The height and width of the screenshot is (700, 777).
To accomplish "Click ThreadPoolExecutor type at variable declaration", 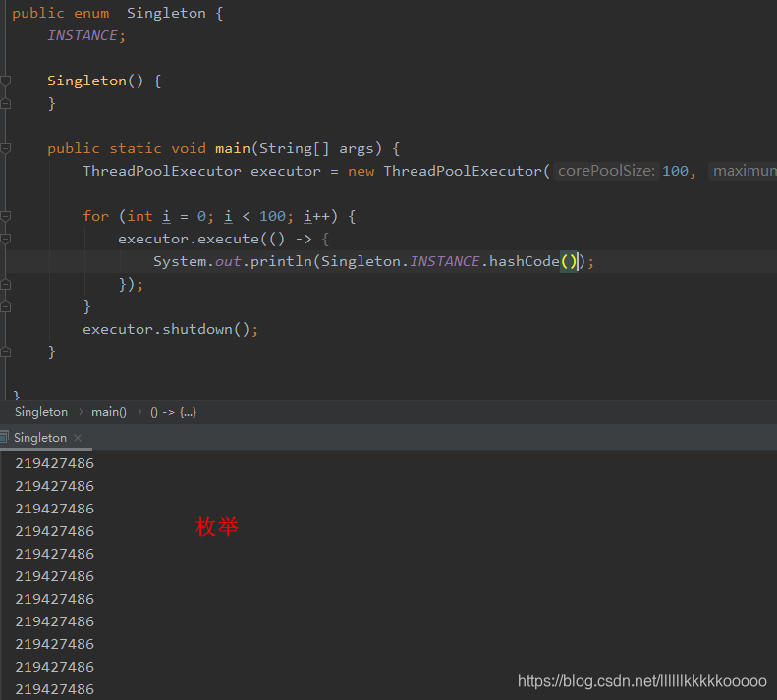I will coord(162,172).
